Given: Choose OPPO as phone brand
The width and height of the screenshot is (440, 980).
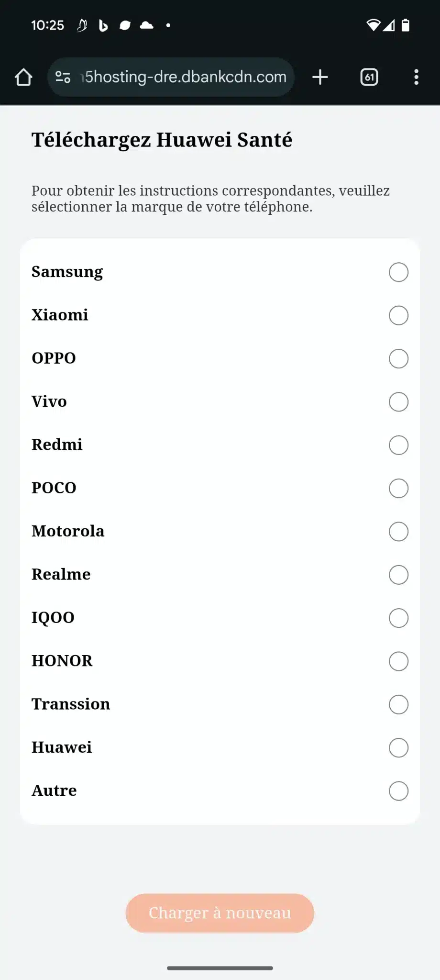Looking at the screenshot, I should tap(398, 358).
